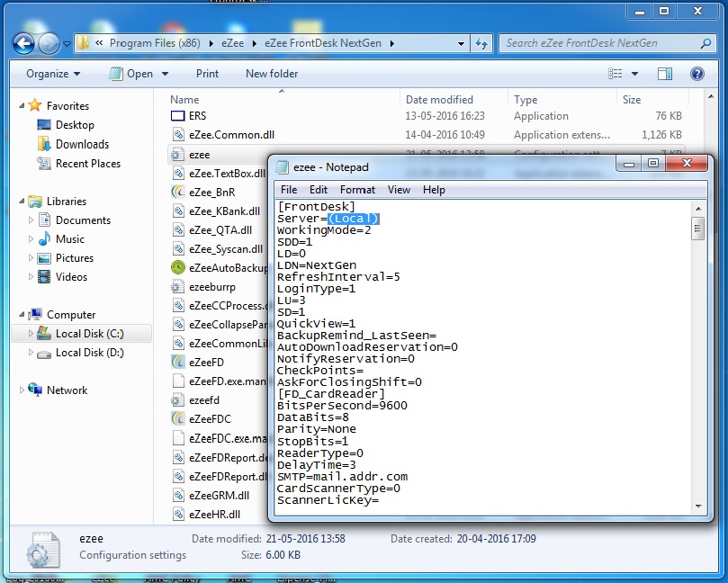Select the eZee.TextBox.dll file icon
The image size is (728, 583).
(x=178, y=174)
